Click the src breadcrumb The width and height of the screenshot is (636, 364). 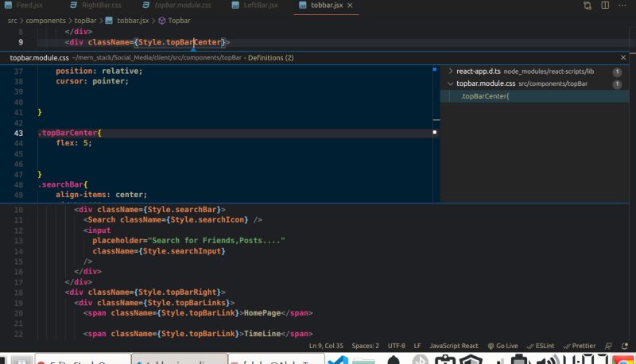coord(12,21)
